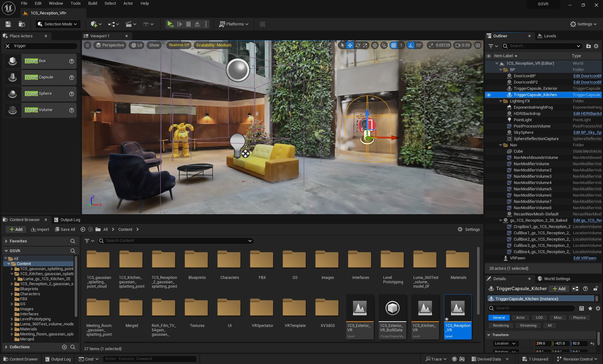The image size is (603, 364).
Task: Click the lock icon in Details header
Action: point(595,289)
